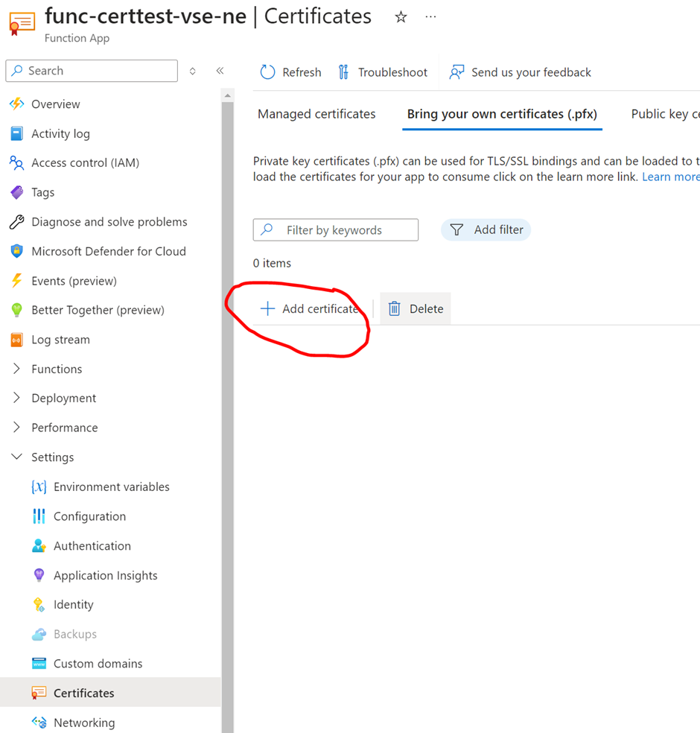
Task: Click the Function App certificate icon
Action: 22,24
